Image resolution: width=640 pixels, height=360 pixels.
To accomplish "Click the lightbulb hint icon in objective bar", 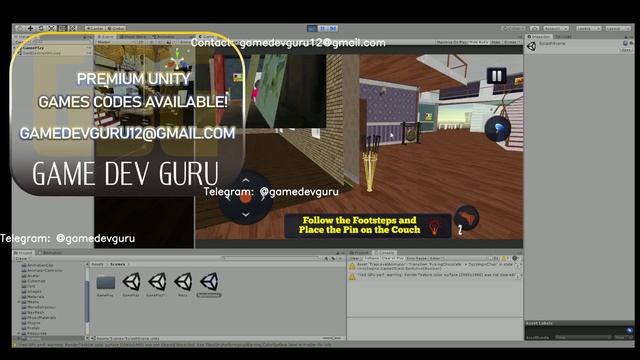I will pyautogui.click(x=434, y=227).
